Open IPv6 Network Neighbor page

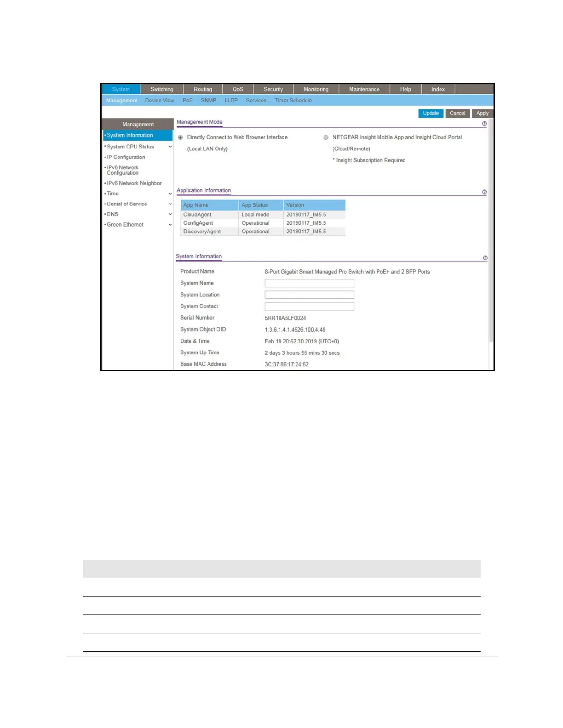click(134, 183)
